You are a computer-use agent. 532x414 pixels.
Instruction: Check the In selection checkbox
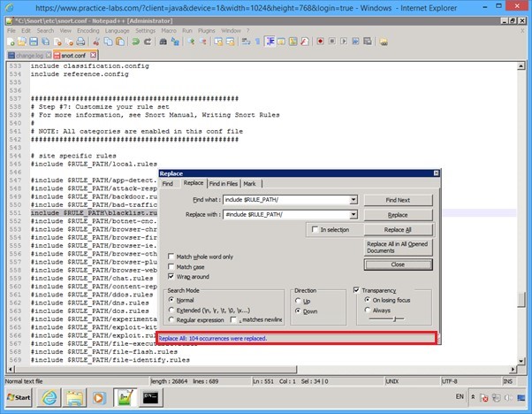pyautogui.click(x=315, y=230)
